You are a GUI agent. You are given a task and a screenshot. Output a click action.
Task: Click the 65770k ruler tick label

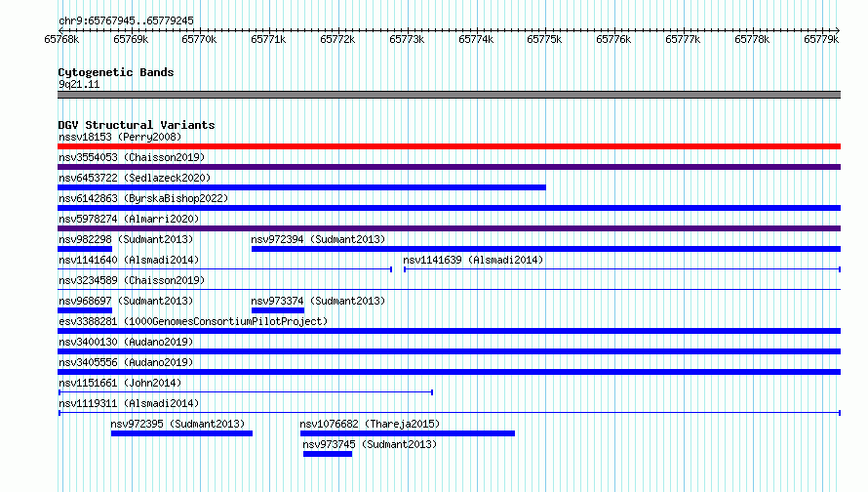point(199,39)
